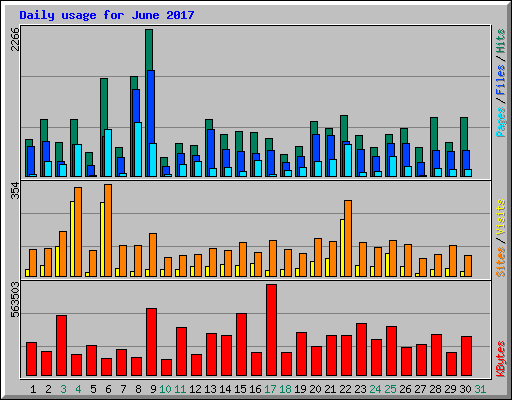Click day label 25 on the x-axis
Image resolution: width=512 pixels, height=400 pixels.
tap(390, 389)
